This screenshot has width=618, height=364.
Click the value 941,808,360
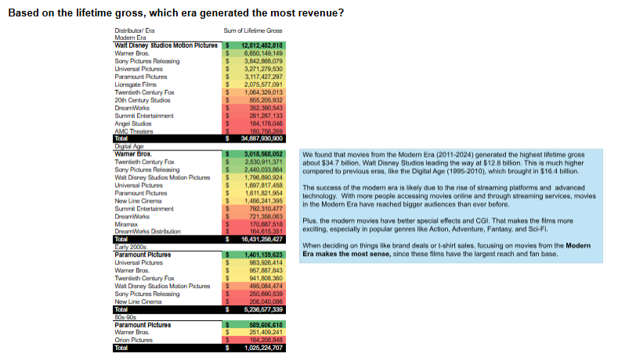point(266,278)
